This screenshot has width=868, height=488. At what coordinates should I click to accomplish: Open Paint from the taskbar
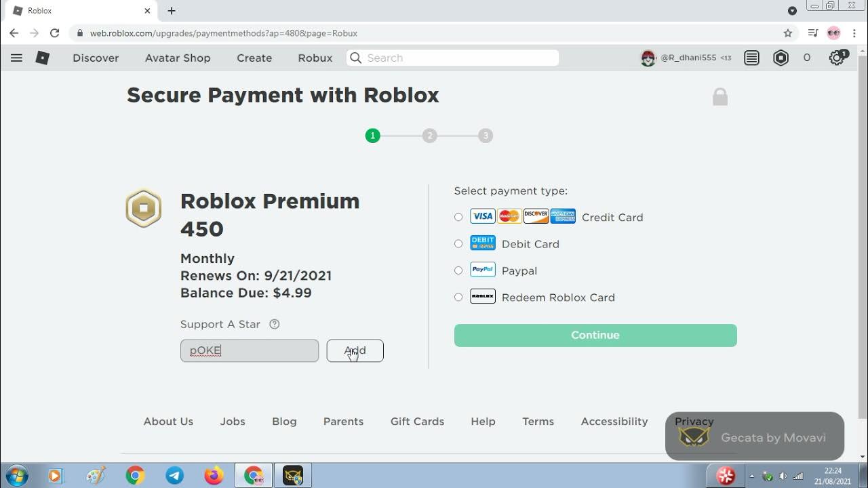pyautogui.click(x=96, y=476)
